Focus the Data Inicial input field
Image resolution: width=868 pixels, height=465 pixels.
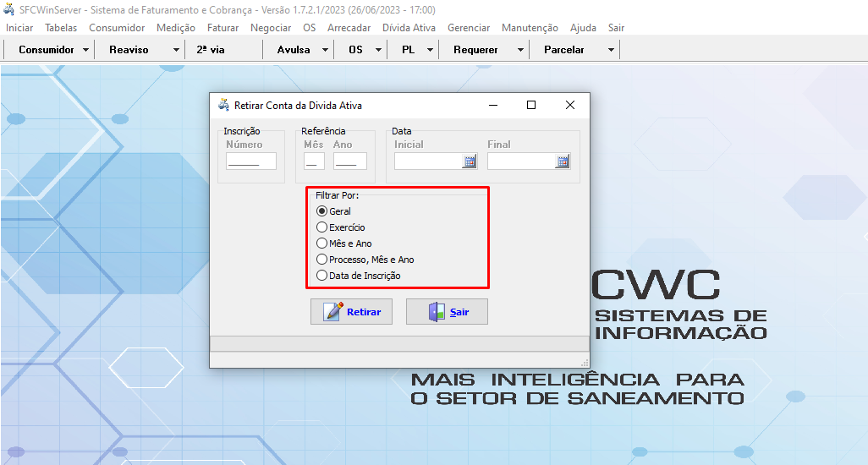(x=428, y=161)
